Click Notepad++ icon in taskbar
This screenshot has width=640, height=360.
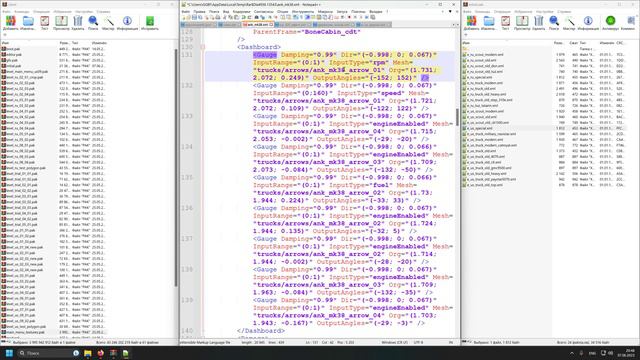(126, 353)
